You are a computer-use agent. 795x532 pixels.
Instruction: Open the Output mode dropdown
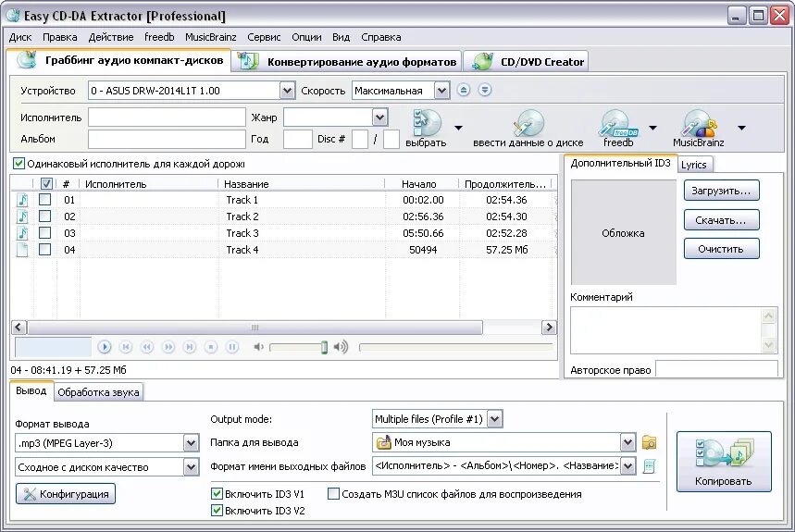[495, 419]
